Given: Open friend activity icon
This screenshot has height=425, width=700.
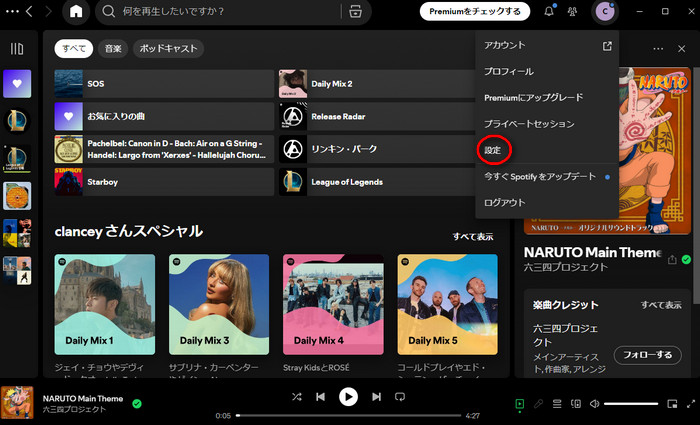Looking at the screenshot, I should click(572, 12).
